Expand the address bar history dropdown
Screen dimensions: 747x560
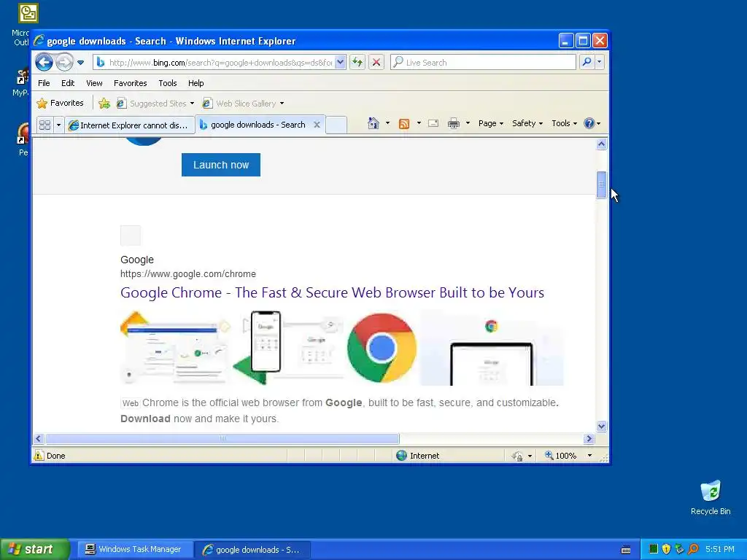pos(340,63)
